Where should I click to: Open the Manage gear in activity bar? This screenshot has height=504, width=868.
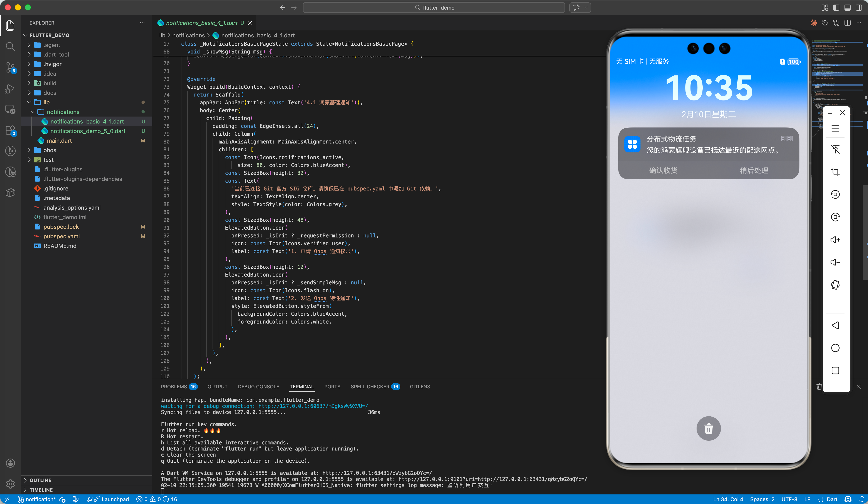point(10,484)
